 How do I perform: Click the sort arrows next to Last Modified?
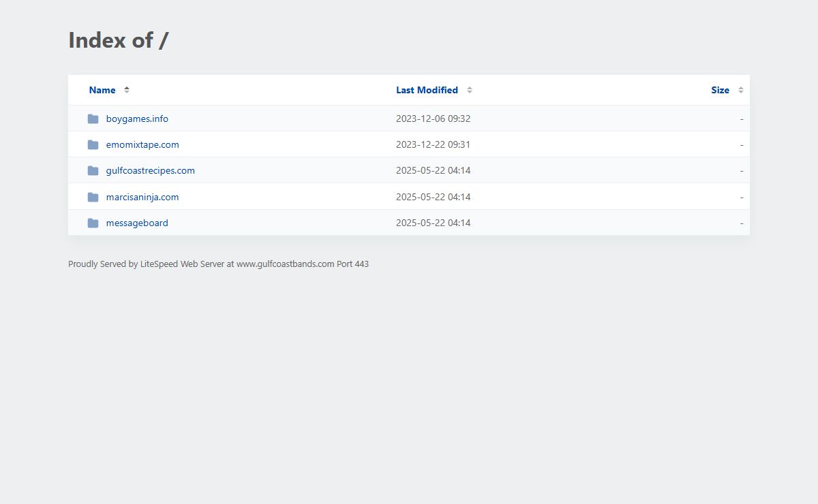(x=470, y=90)
